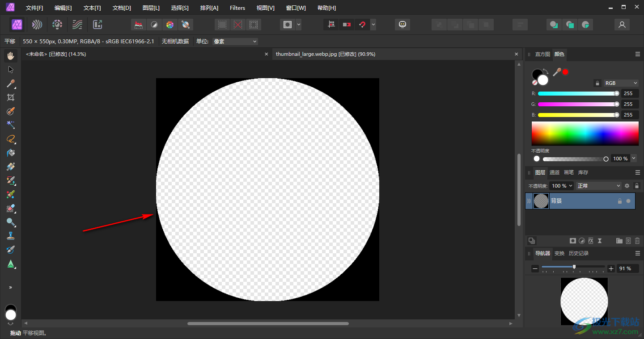The width and height of the screenshot is (644, 339).
Task: Expand the RGB color model dropdown
Action: pos(621,83)
